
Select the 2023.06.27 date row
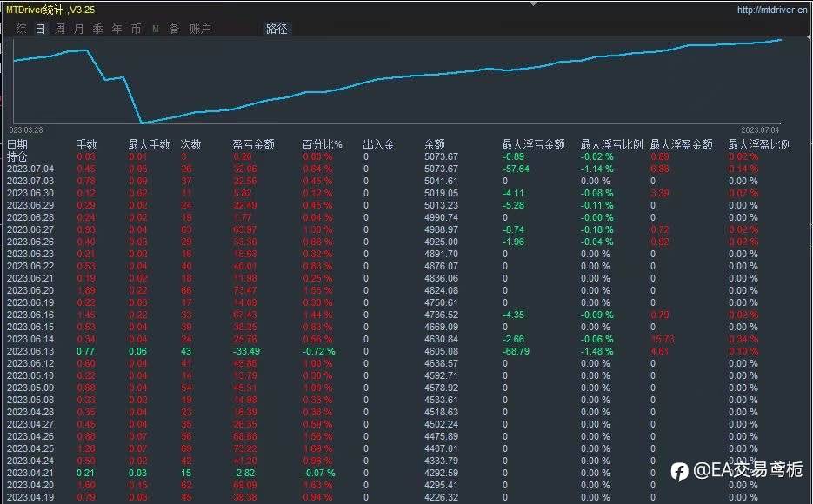[30, 229]
